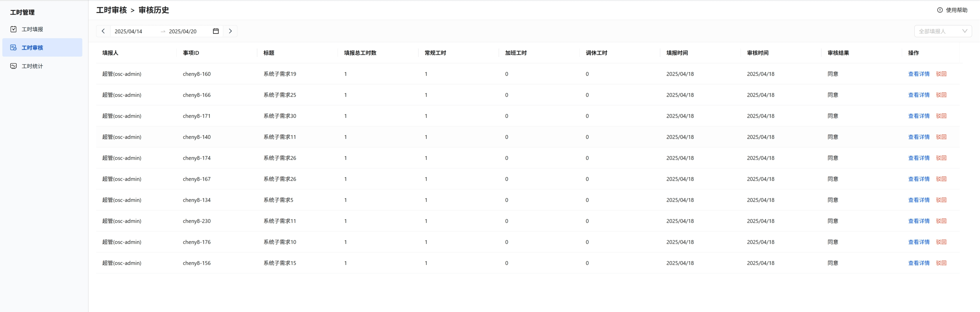Screen dimensions: 980x312
Task: Click the 工时填报 sidebar icon
Action: point(13,29)
